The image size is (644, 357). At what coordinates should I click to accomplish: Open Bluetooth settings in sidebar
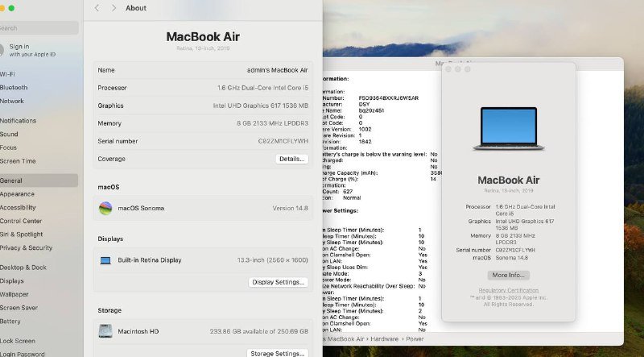[x=14, y=88]
